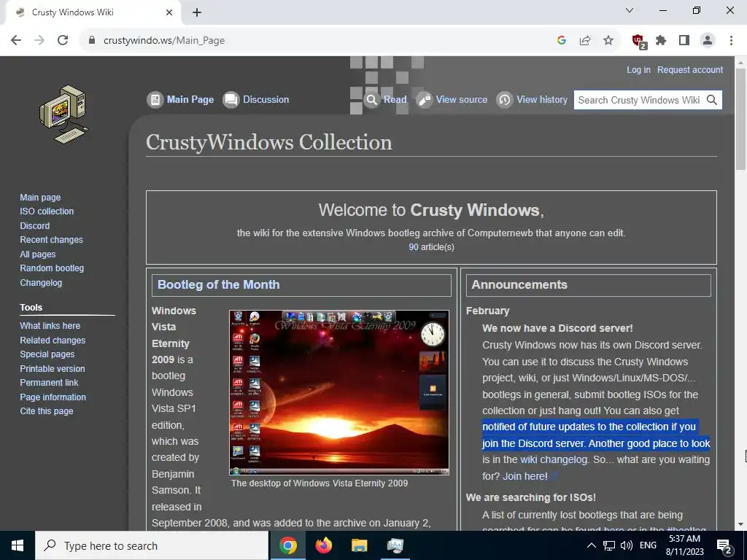The height and width of the screenshot is (560, 747).
Task: Click into Search Crusty Windows Wiki field
Action: click(x=638, y=100)
